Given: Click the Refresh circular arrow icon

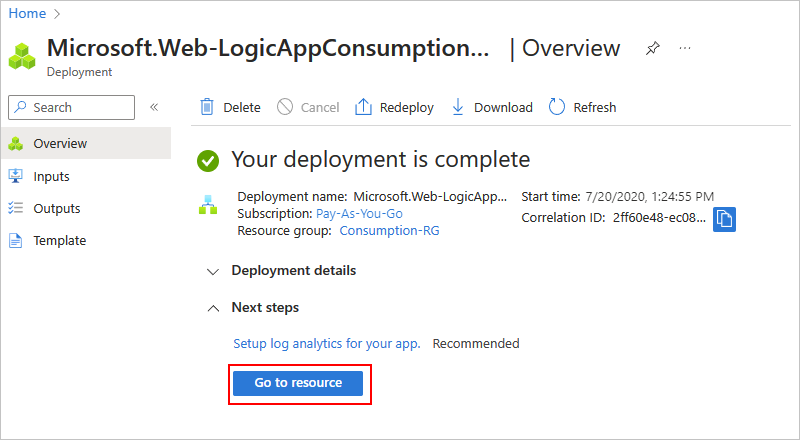Looking at the screenshot, I should [x=557, y=107].
